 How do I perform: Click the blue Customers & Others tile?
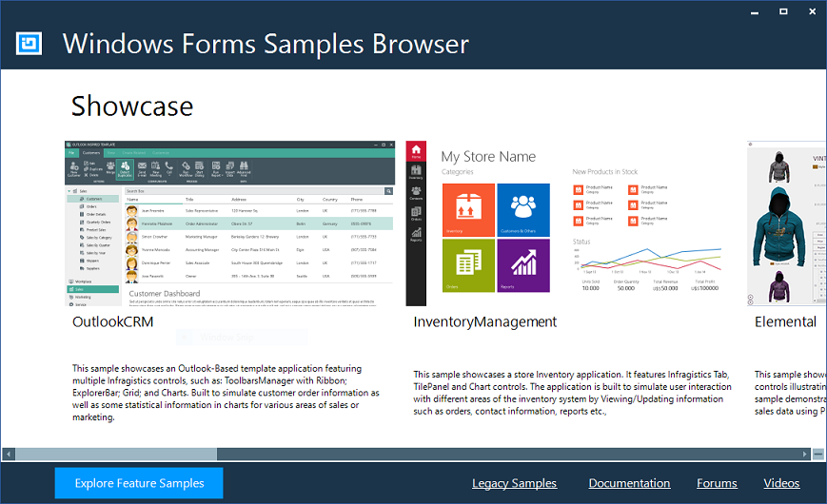[523, 209]
